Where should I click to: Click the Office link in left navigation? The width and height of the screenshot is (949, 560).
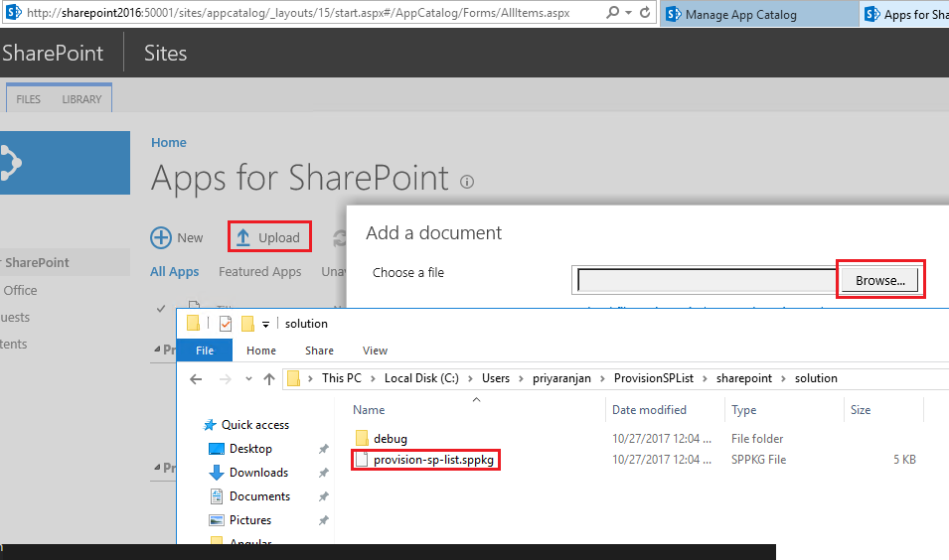[x=20, y=290]
